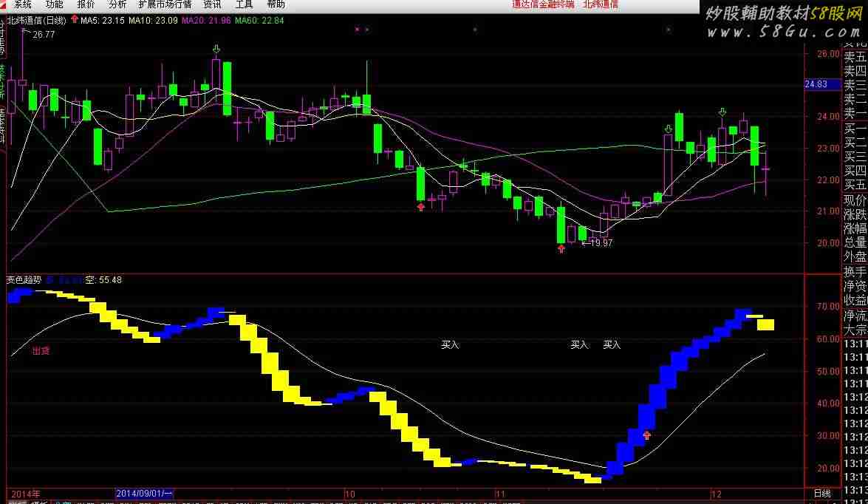Click the 日线 period button
The image size is (868, 504).
[822, 494]
